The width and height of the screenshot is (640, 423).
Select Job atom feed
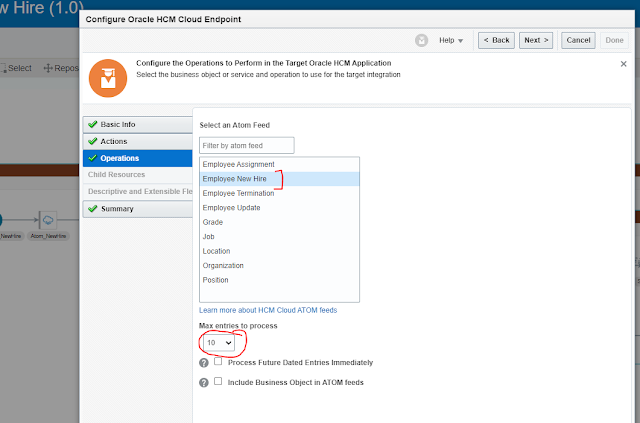[279, 237]
